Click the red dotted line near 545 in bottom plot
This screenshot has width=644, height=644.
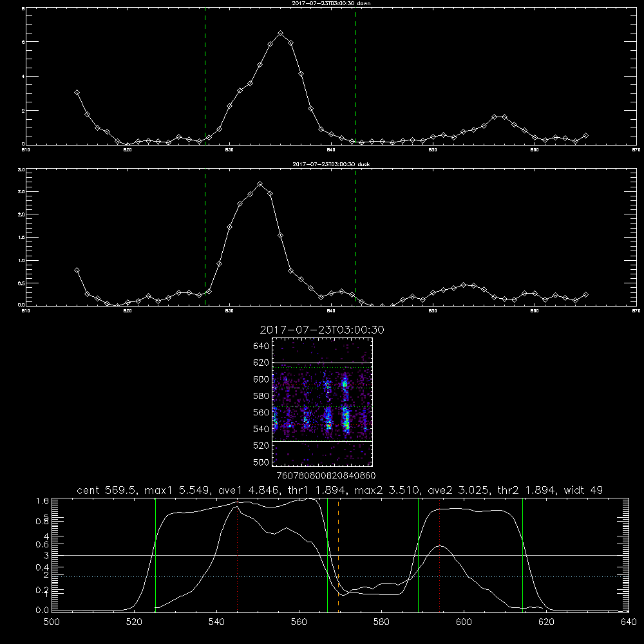pyautogui.click(x=238, y=554)
